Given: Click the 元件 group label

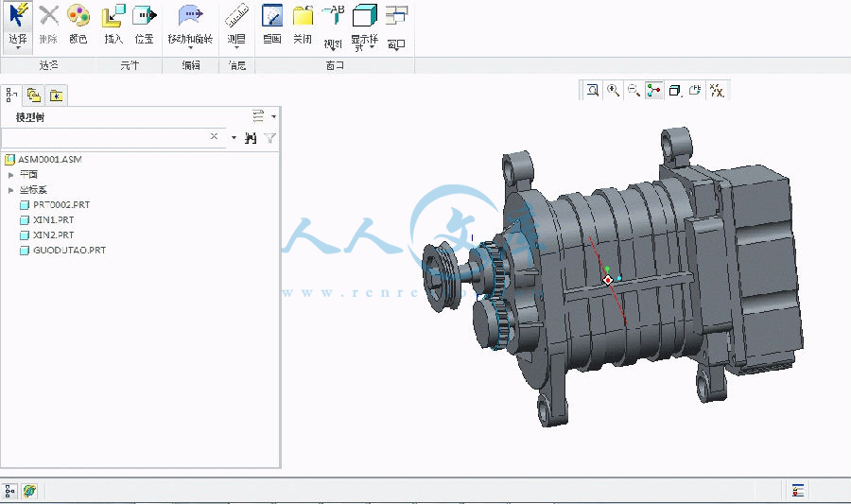Looking at the screenshot, I should pyautogui.click(x=130, y=65).
